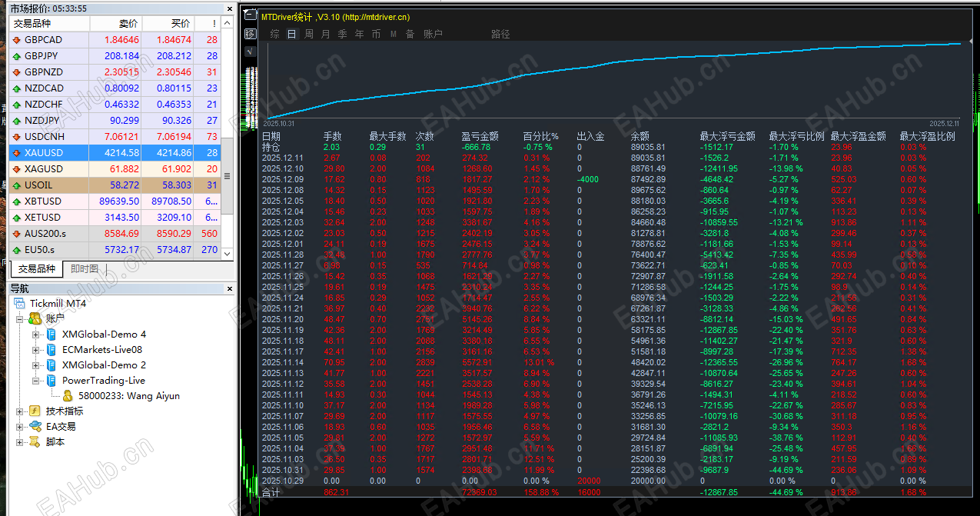Viewport: 980px width, 516px height.
Task: Click the GBPJPY up-arrow symbol icon
Action: 18,56
